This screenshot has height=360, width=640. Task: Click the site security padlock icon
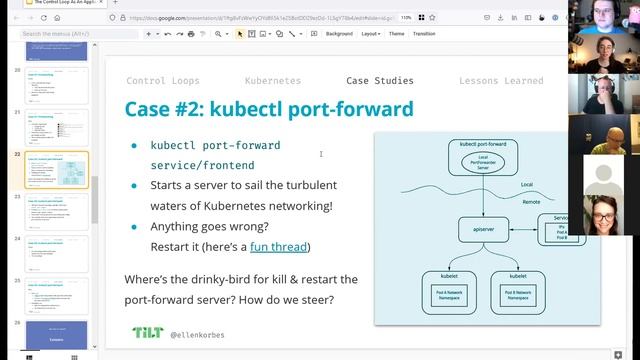click(x=123, y=18)
